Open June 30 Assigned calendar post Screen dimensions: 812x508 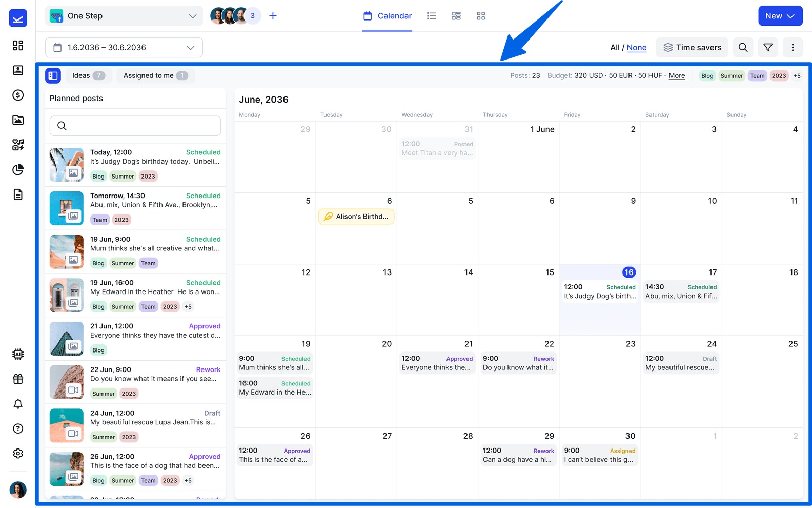[600, 455]
